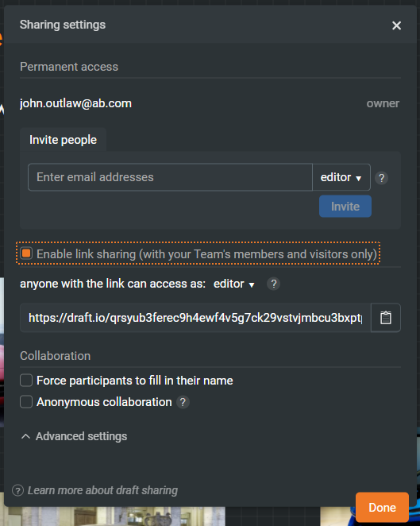Enable Force participants to fill in their name
This screenshot has width=420, height=526.
tap(26, 381)
